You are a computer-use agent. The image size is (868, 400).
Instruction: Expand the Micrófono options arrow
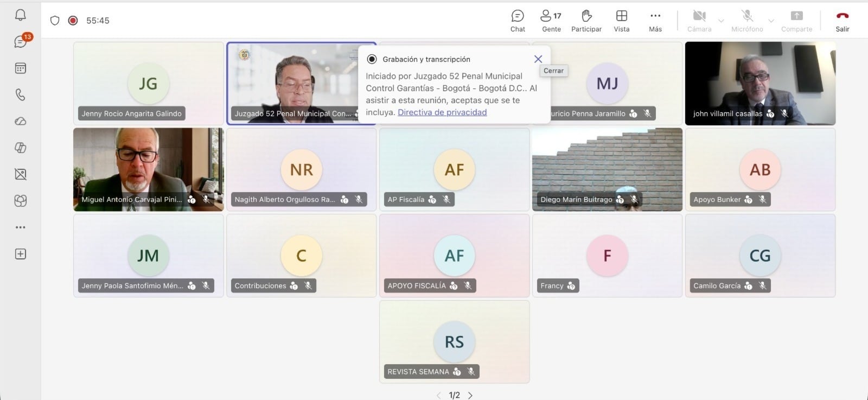(771, 21)
